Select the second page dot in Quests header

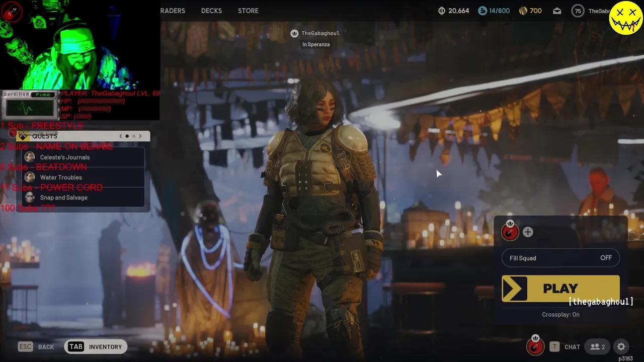tap(134, 136)
